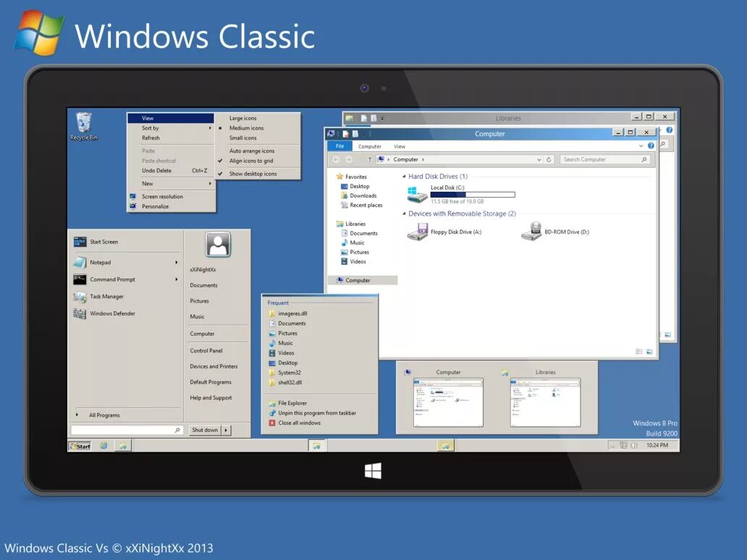
Task: Click the help icon in Computer ribbon
Action: [651, 145]
